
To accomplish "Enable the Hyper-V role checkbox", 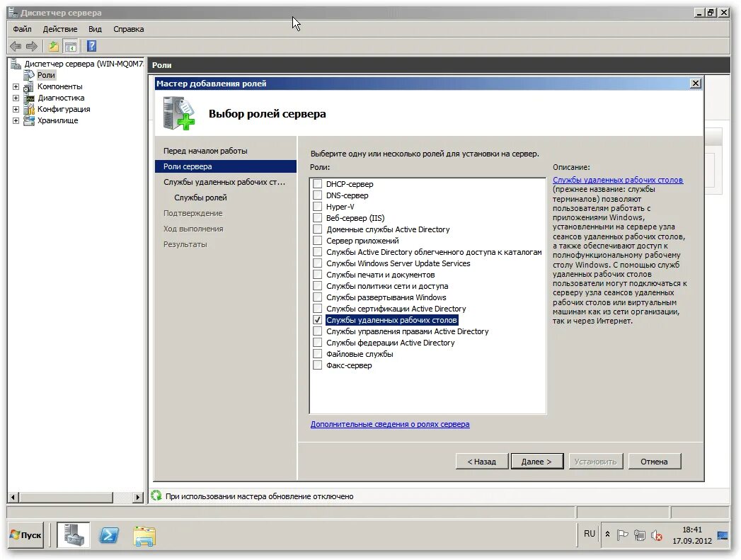I will coord(318,207).
